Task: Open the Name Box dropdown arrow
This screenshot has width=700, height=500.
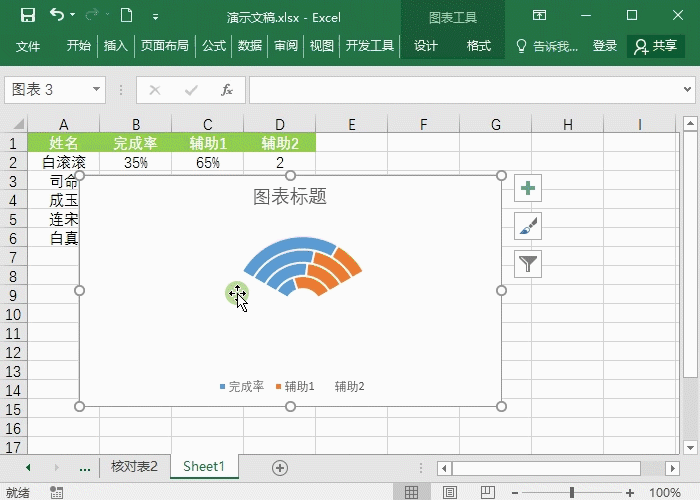Action: [96, 89]
